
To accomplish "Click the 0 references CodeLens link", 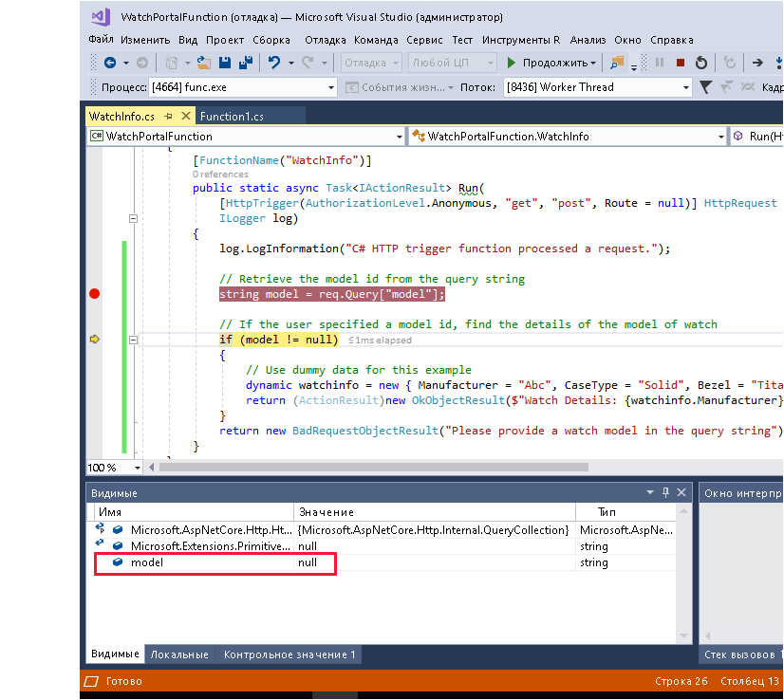I will click(x=220, y=175).
